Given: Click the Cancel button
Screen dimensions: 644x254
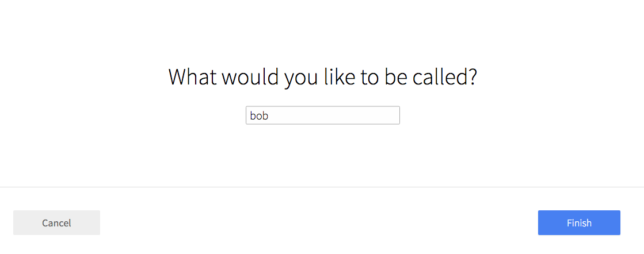Looking at the screenshot, I should [56, 223].
